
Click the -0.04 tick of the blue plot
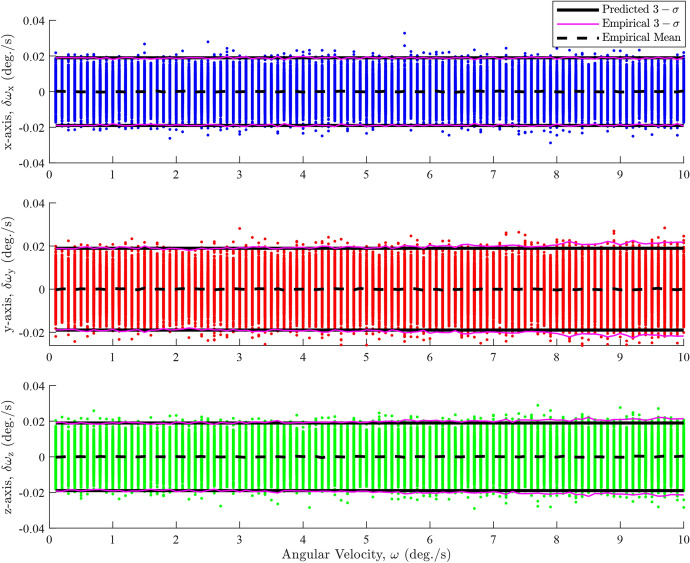32,163
